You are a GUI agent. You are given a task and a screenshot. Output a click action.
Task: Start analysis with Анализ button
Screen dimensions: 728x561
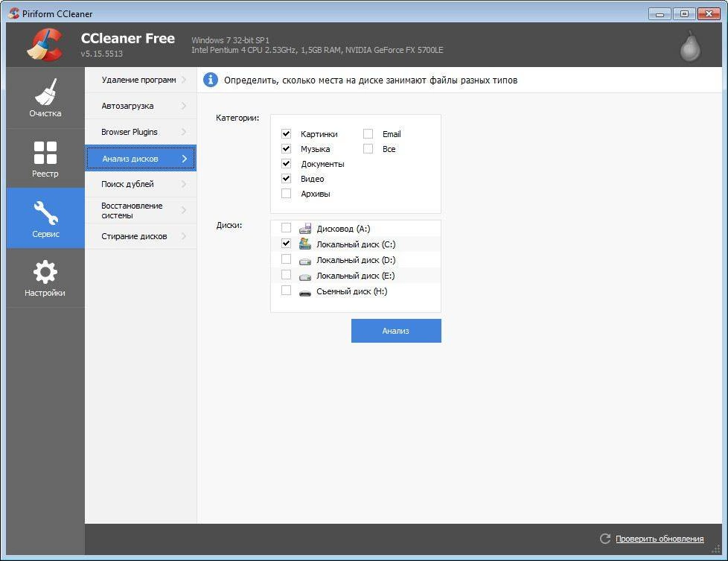pos(396,331)
